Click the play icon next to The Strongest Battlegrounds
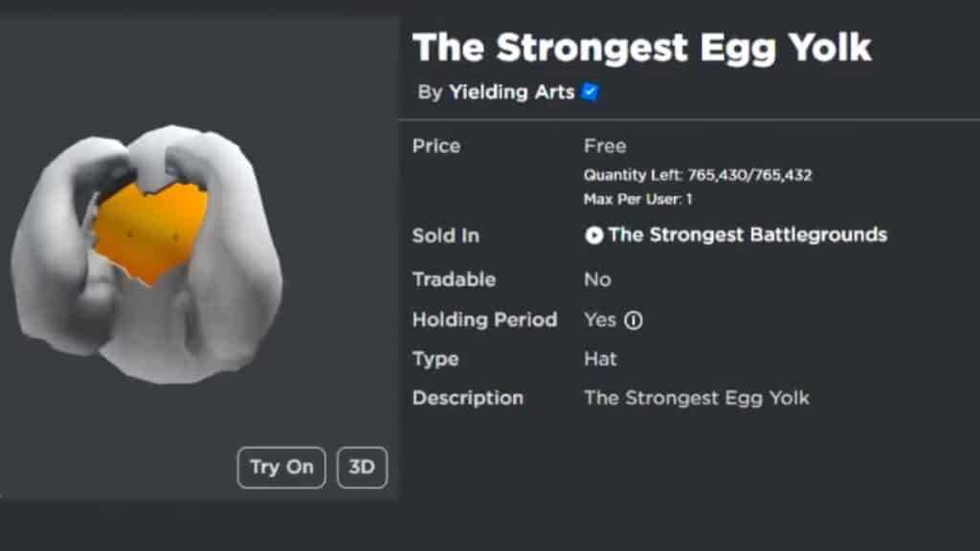 [x=597, y=234]
